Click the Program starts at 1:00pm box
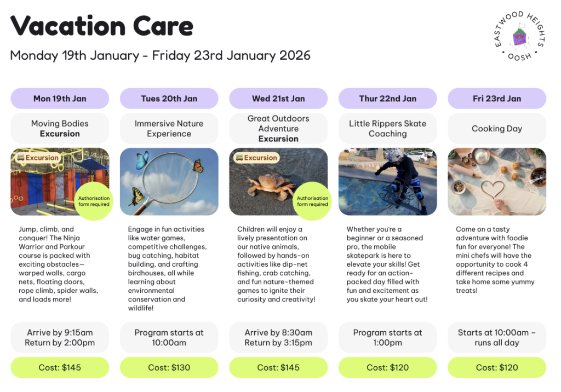Viewport: 561px width, 392px height. pos(387,337)
